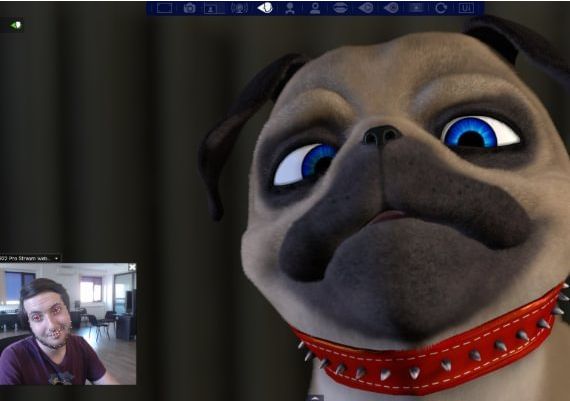
Task: Click the second eye icon in toolbar
Action: [391, 8]
